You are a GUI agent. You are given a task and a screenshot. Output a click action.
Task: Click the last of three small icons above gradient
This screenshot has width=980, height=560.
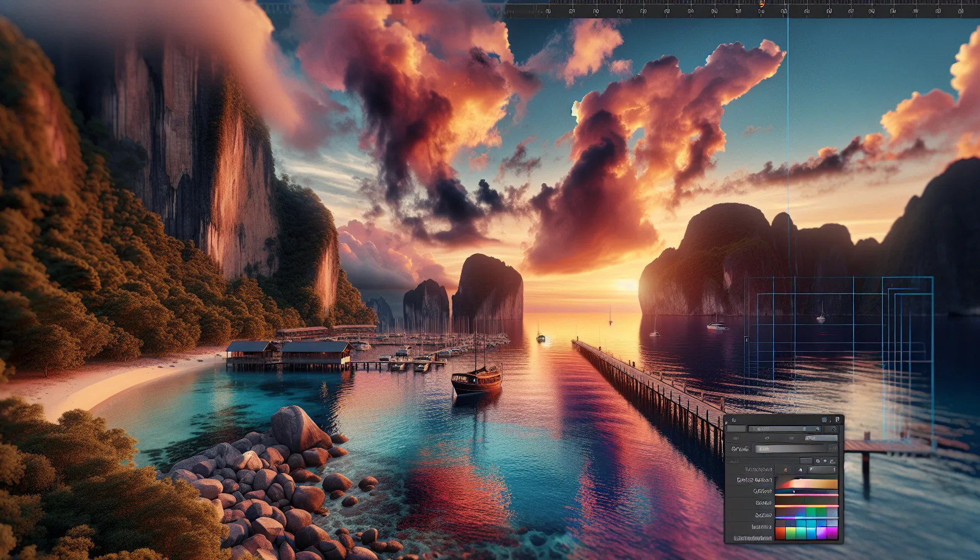tap(832, 462)
